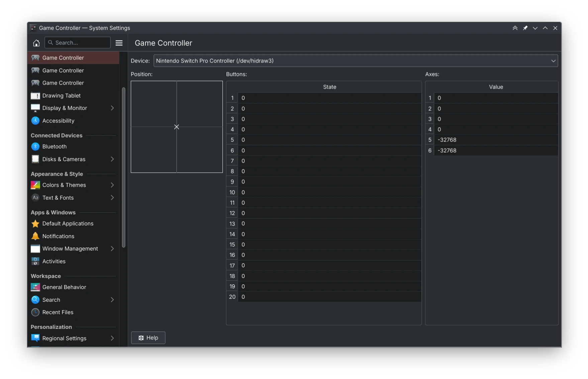588x379 pixels.
Task: Open Window Management settings
Action: click(x=73, y=249)
